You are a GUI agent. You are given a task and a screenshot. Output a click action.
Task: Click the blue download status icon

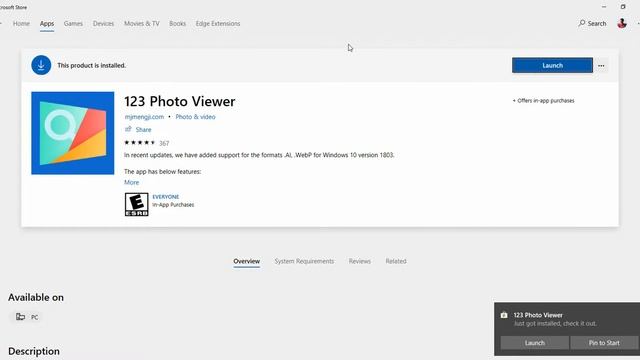[x=41, y=65]
